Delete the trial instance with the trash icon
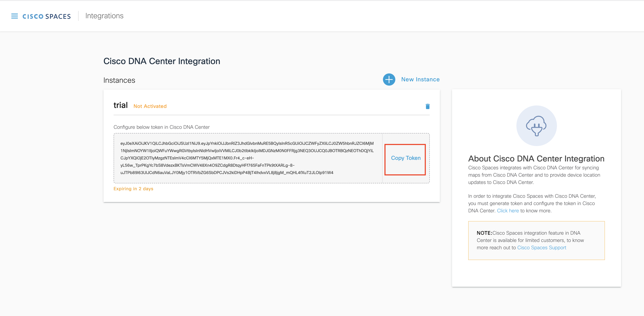Image resolution: width=644 pixels, height=316 pixels. 428,106
